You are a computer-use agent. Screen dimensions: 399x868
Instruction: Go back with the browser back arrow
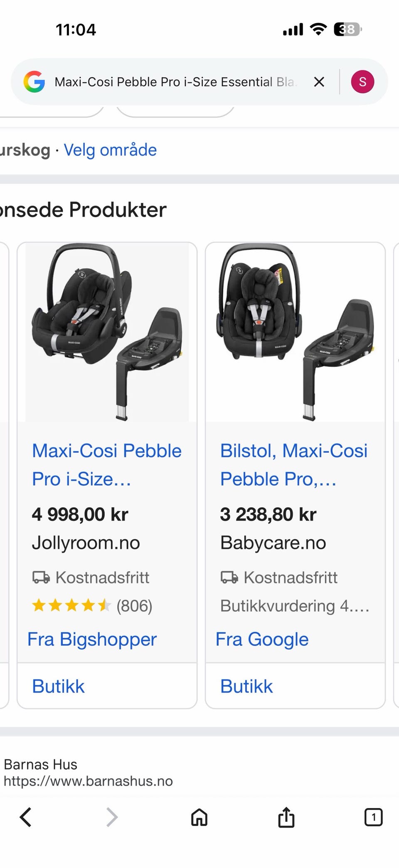(x=26, y=817)
